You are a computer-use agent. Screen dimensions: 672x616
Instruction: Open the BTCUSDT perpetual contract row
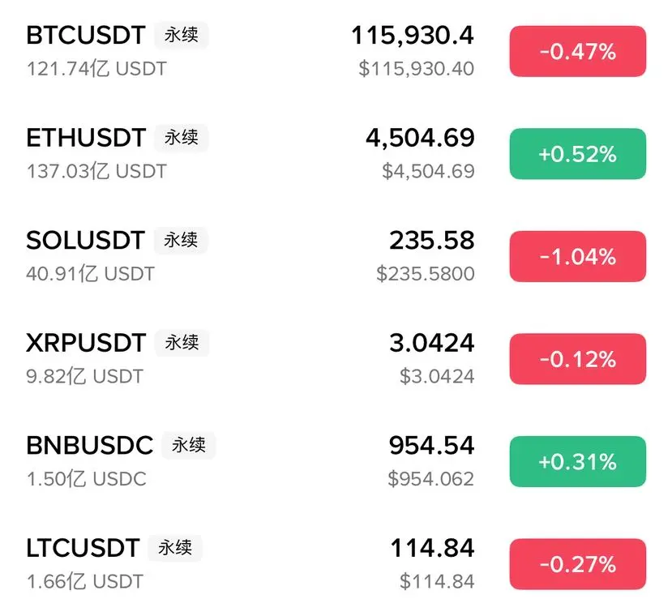[336, 51]
